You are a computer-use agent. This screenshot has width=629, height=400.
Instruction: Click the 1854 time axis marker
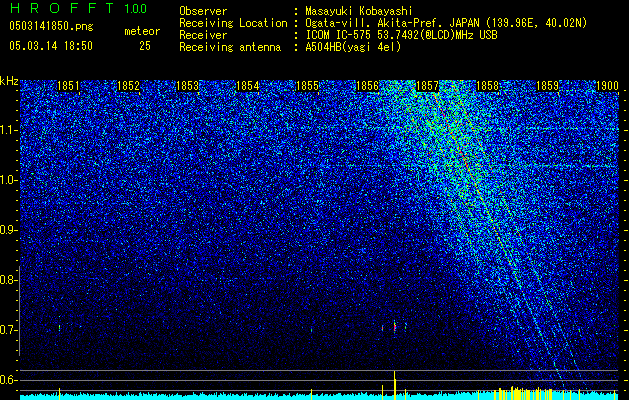click(248, 86)
